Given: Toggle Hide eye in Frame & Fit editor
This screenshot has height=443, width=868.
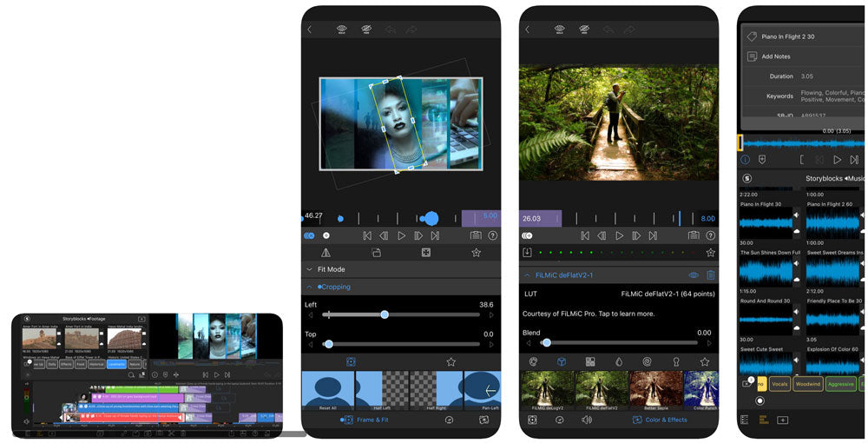Looking at the screenshot, I should click(366, 30).
